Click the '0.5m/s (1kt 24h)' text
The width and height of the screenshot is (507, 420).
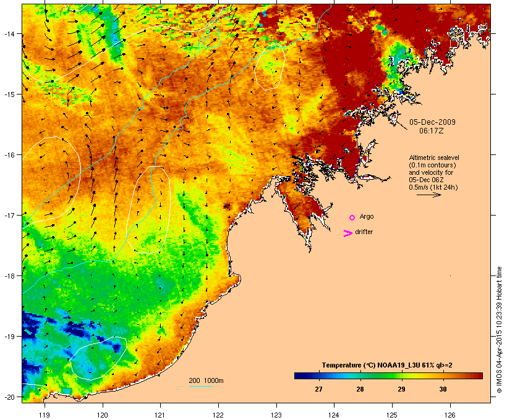pos(433,187)
